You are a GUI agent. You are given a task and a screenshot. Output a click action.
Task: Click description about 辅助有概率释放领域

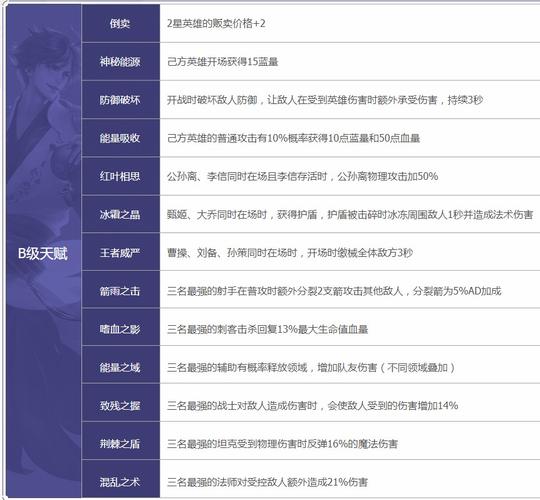click(x=311, y=367)
